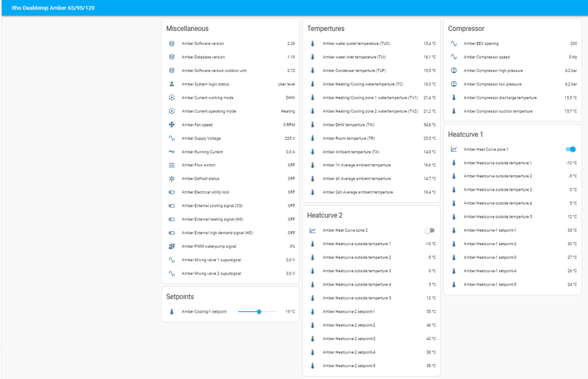Screen dimensions: 588x379
Task: Click the Amber Compressor high pressure gauge icon
Action: point(453,71)
